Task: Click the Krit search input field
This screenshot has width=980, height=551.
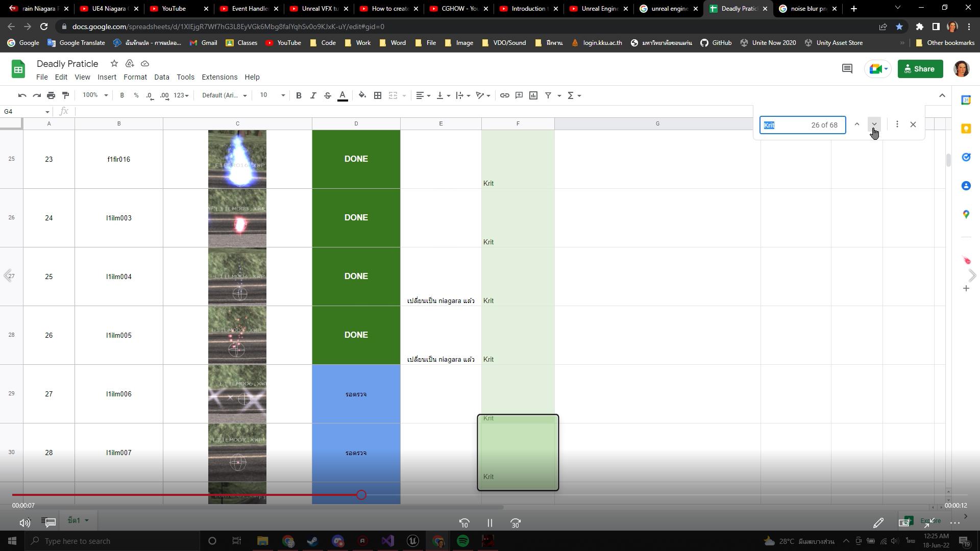Action: click(x=786, y=125)
